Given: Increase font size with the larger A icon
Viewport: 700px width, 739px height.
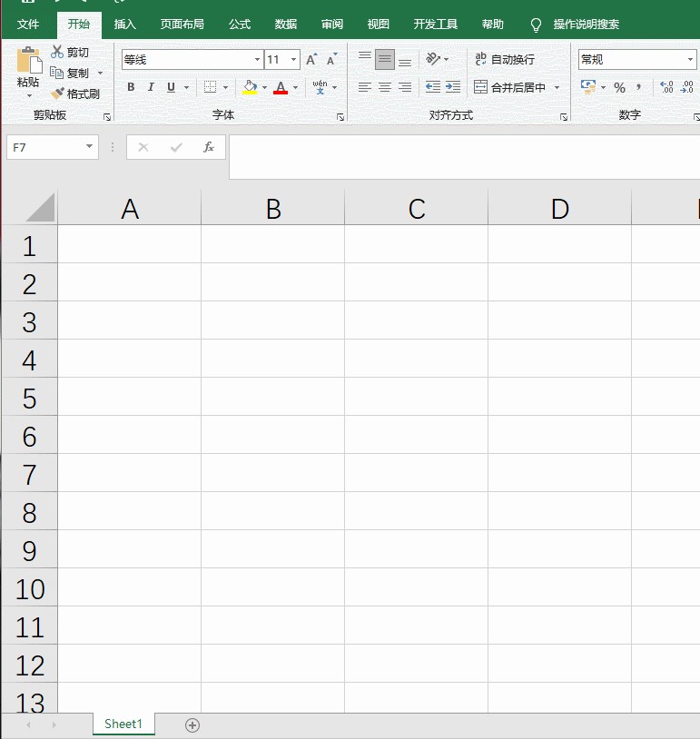Looking at the screenshot, I should (x=311, y=59).
